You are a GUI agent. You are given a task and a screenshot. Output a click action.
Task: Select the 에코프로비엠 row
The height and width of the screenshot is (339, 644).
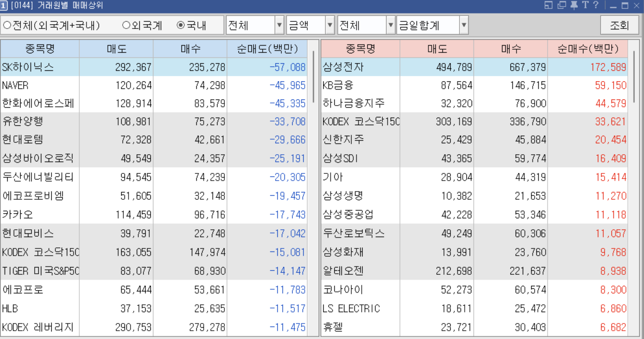coord(153,196)
